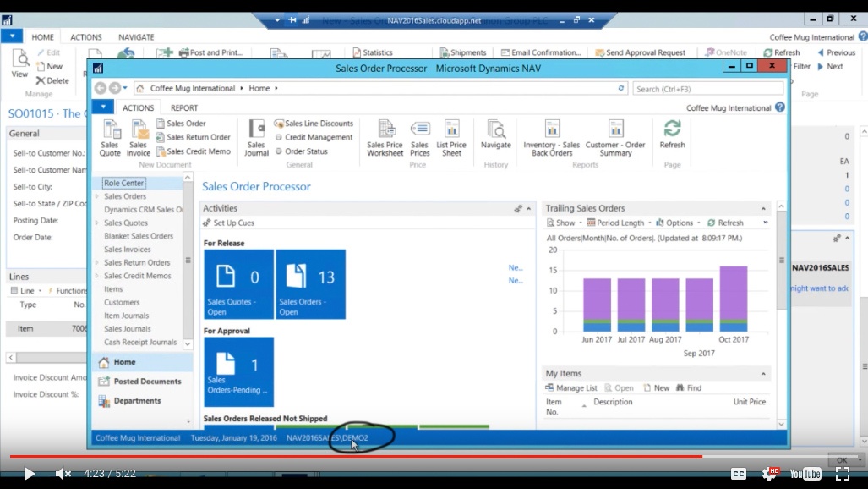Open help in Sales Order Processor window

tap(780, 107)
